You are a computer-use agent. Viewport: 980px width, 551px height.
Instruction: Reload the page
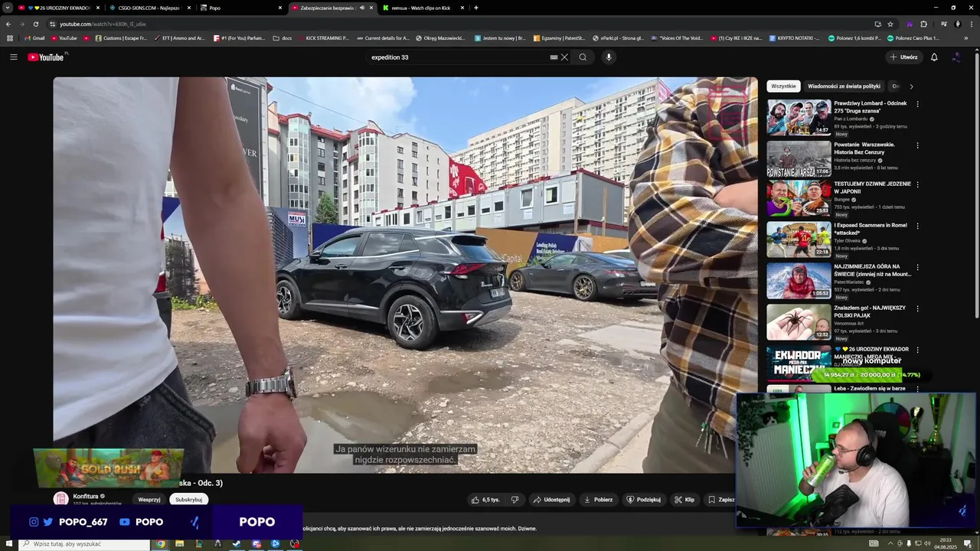[x=35, y=24]
